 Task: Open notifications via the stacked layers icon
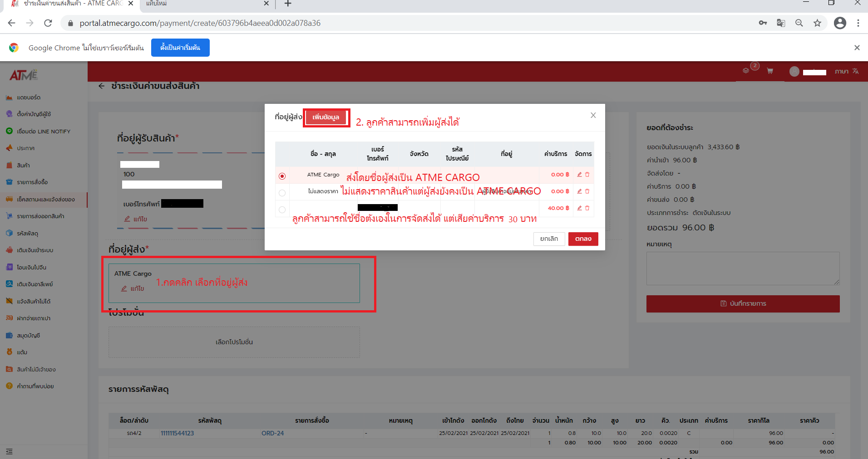pos(746,71)
